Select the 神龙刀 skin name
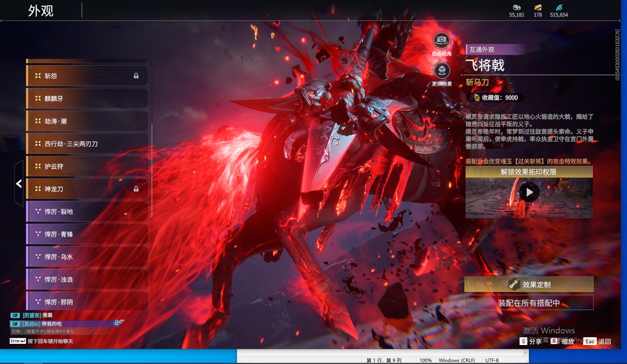Viewport: 627px width, 364px height. [54, 189]
